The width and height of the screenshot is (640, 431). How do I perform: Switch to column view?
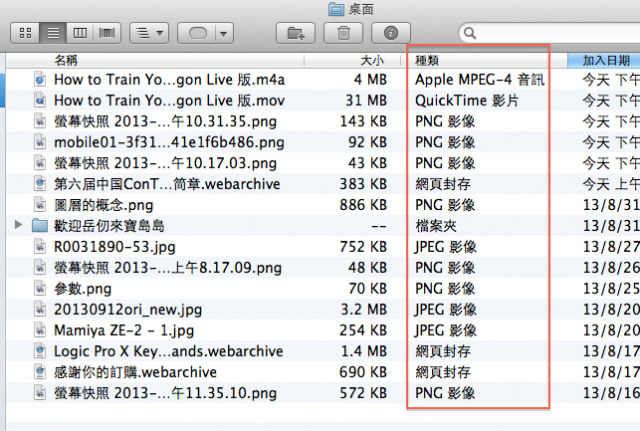click(80, 33)
